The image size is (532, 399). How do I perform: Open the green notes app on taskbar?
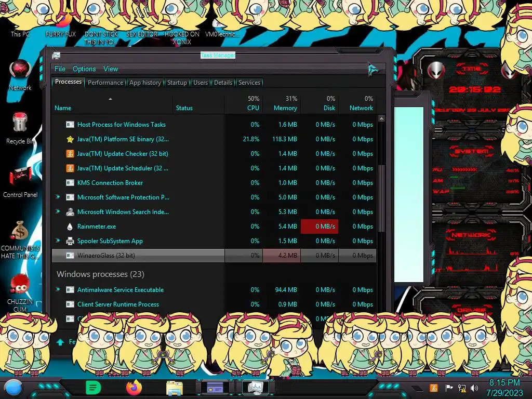pos(94,388)
